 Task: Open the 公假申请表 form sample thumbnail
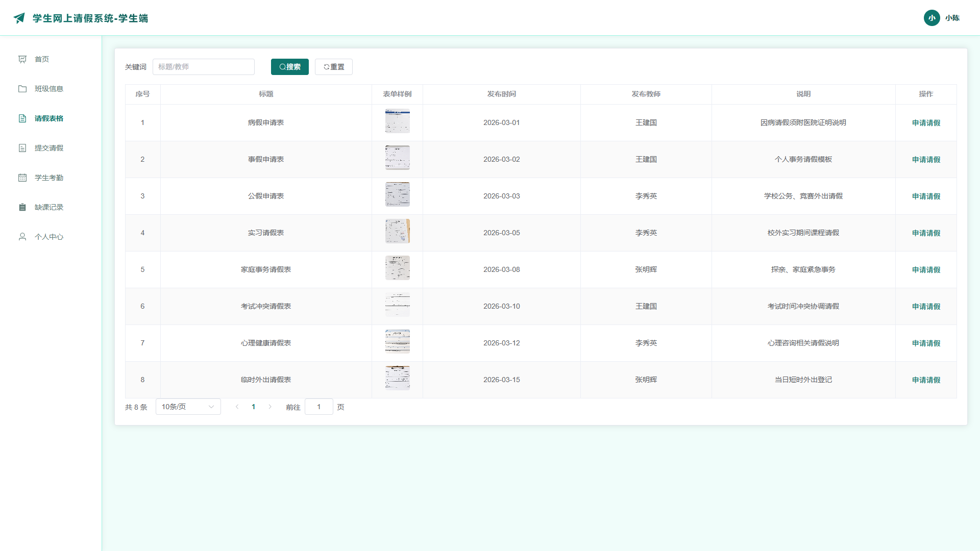pyautogui.click(x=398, y=194)
